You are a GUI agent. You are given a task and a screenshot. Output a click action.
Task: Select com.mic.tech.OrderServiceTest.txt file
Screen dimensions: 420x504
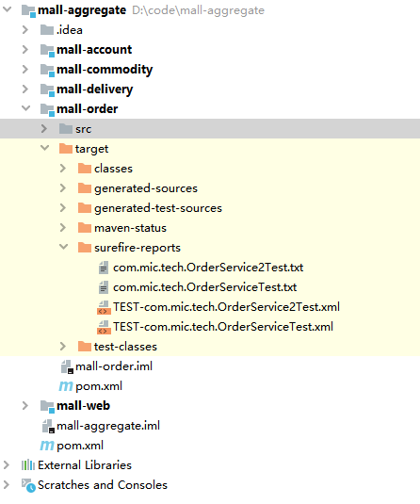tap(205, 287)
